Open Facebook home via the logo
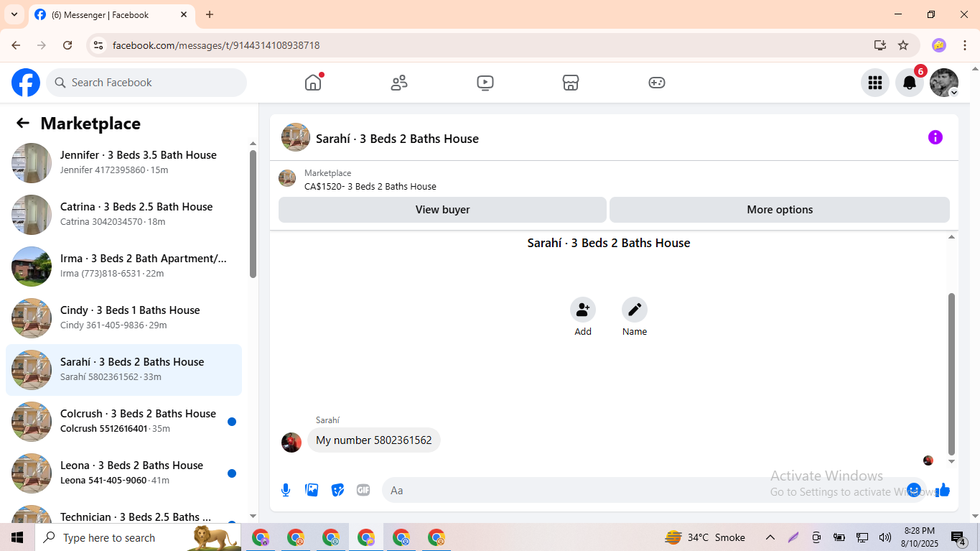The image size is (980, 551). point(26,83)
